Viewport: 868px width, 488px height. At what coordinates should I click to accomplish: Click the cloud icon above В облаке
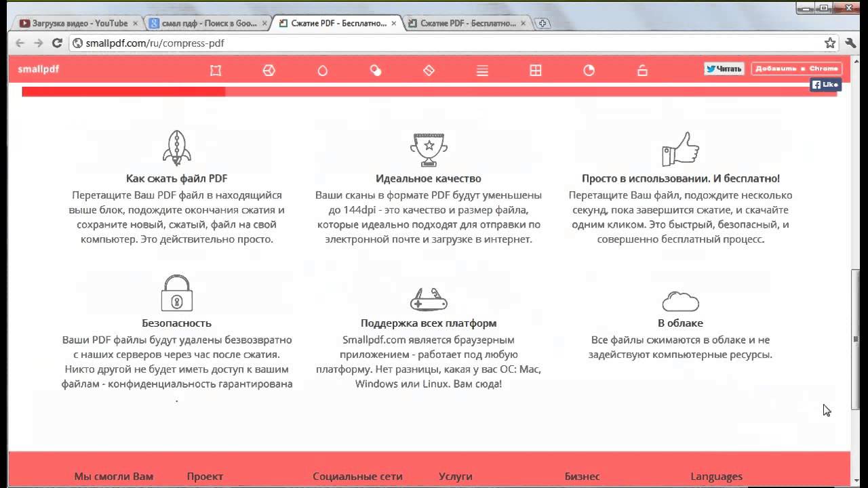tap(680, 300)
